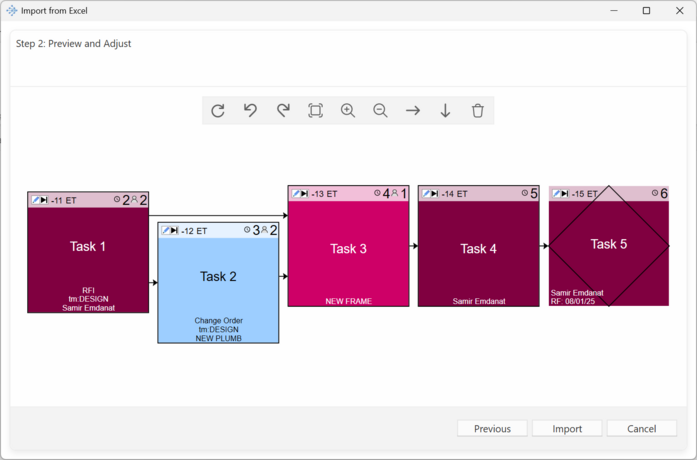
Task: Cancel the Excel import dialog
Action: pos(641,428)
